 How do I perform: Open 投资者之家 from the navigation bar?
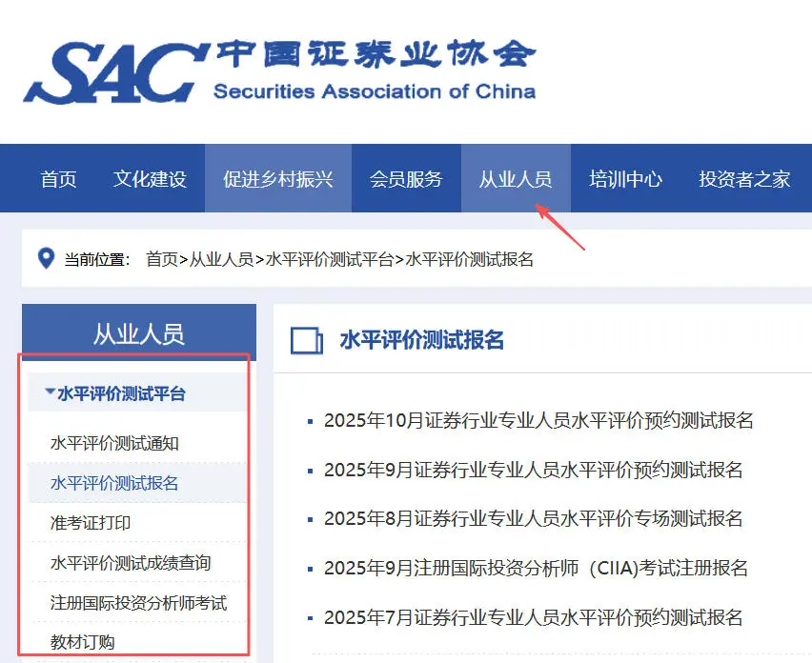(x=744, y=178)
